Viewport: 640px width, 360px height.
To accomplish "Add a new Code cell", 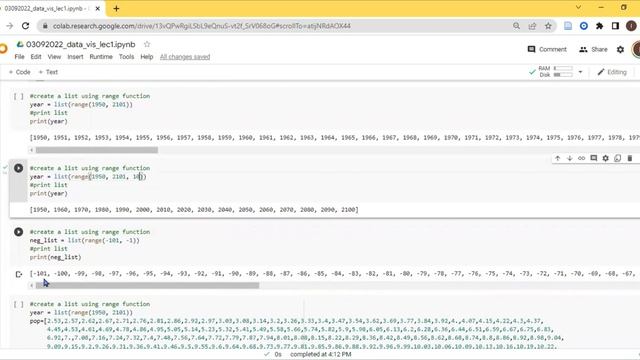I will point(20,72).
